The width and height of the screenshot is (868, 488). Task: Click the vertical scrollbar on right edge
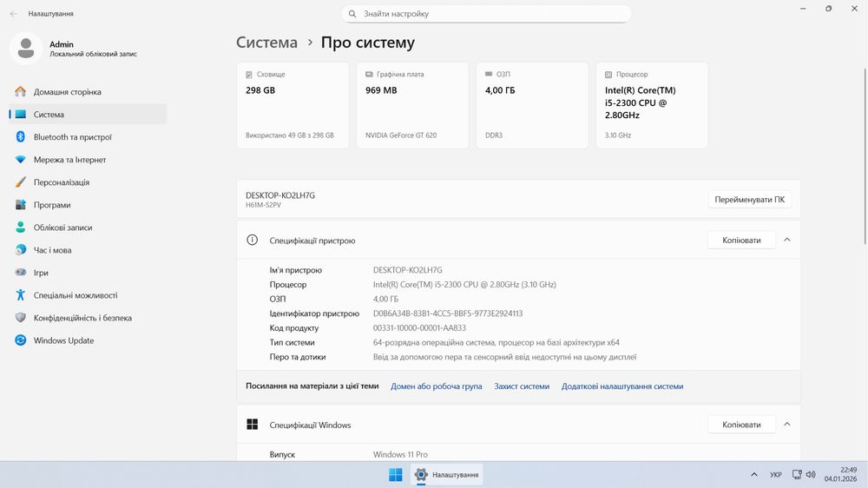pyautogui.click(x=865, y=156)
